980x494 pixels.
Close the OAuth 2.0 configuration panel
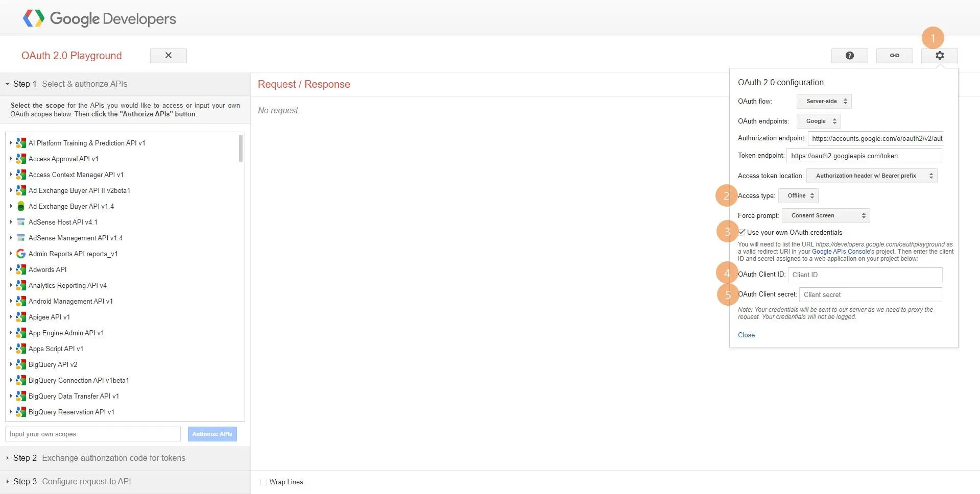[746, 335]
